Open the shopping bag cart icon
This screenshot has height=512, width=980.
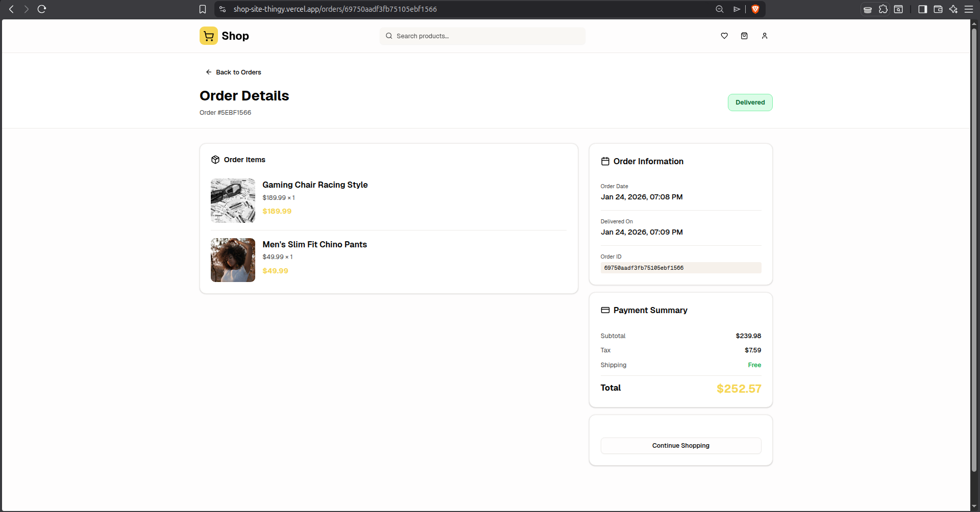744,36
